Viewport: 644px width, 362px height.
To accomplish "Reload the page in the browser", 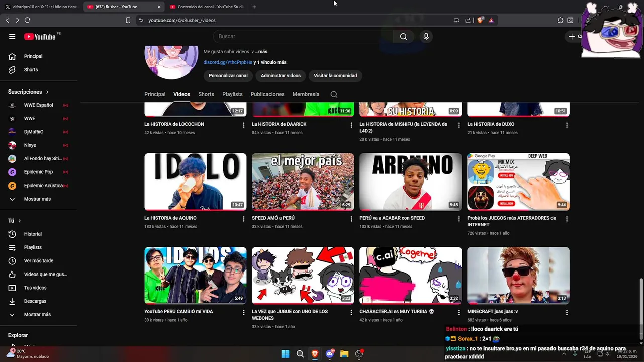I will click(x=27, y=20).
